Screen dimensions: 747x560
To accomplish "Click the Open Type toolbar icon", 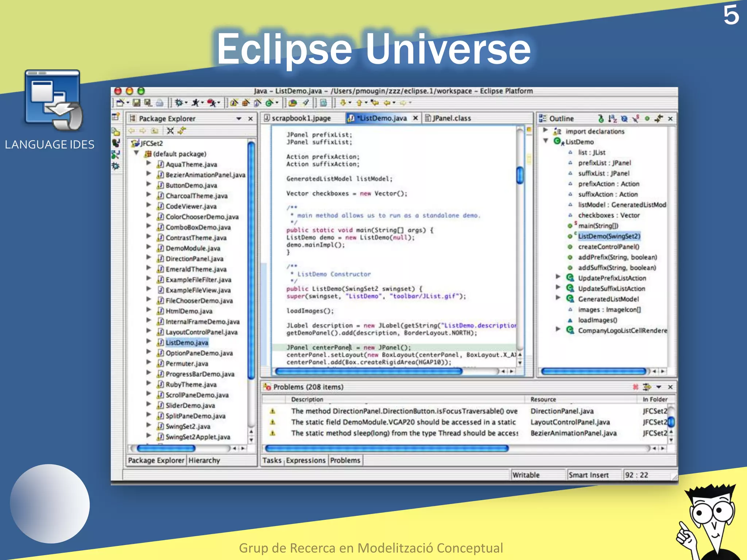I will 292,103.
